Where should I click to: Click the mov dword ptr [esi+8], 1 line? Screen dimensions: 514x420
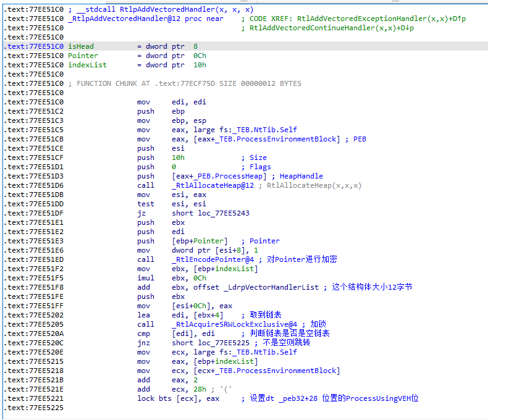198,250
